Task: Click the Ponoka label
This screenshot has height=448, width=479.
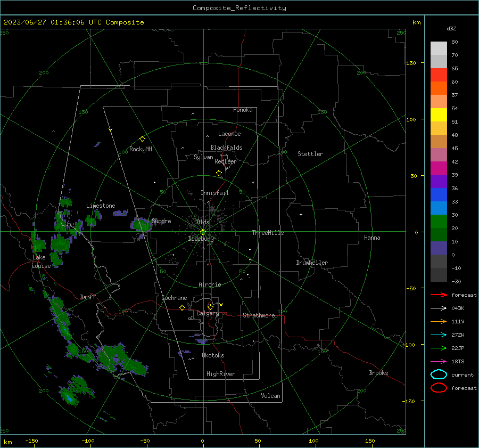Action: click(243, 110)
